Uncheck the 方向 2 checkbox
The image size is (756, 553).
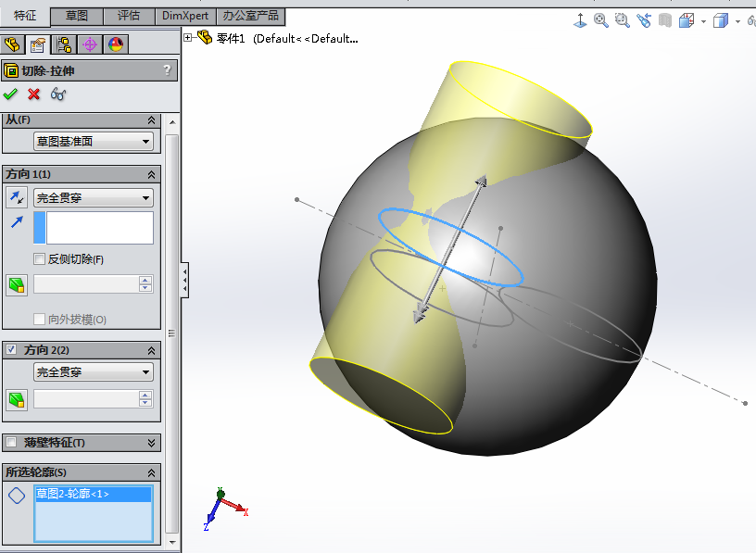12,350
